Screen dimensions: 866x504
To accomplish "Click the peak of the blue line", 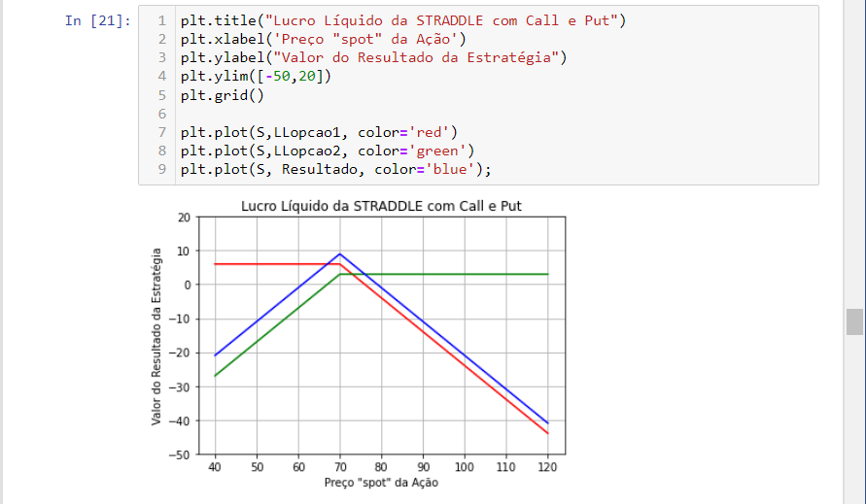I will pyautogui.click(x=339, y=254).
